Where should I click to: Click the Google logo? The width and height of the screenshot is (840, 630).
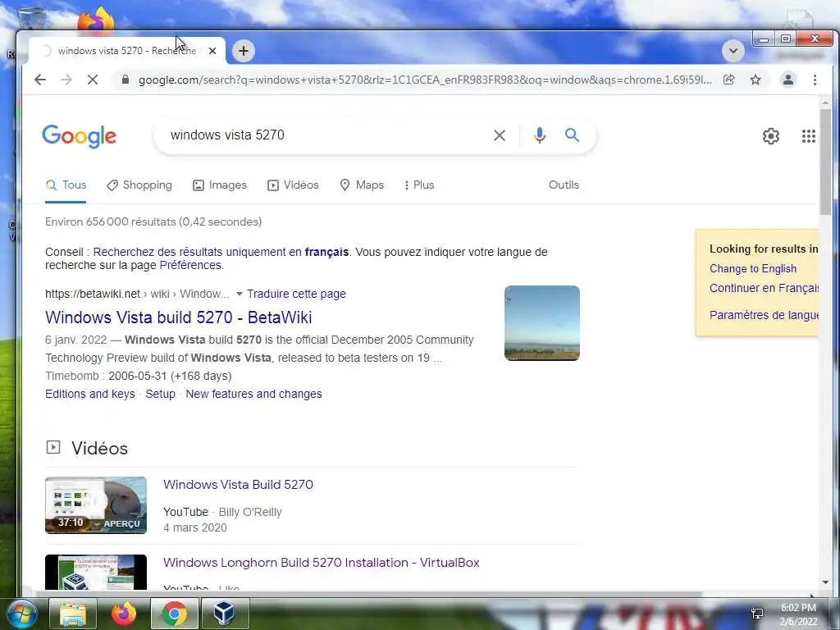pyautogui.click(x=79, y=136)
